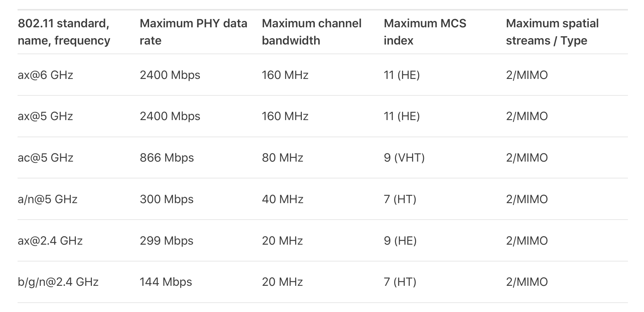
Task: Select the "b/g/n@2.4 GHz" cell
Action: click(x=58, y=282)
